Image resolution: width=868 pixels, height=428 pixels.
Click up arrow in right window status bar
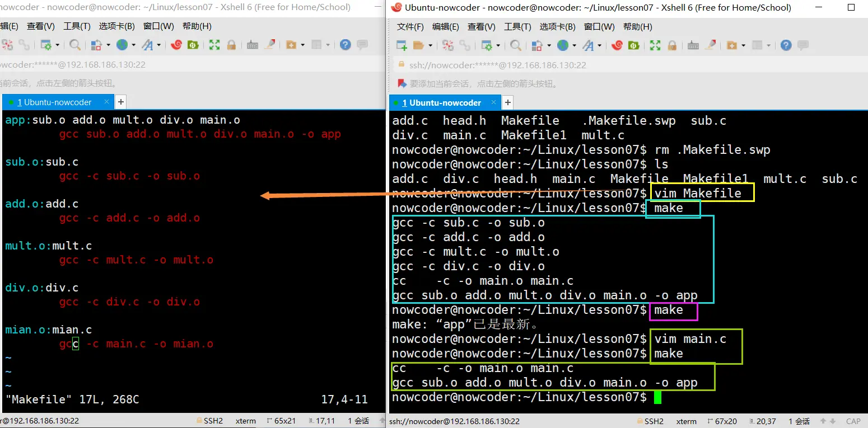click(x=824, y=421)
